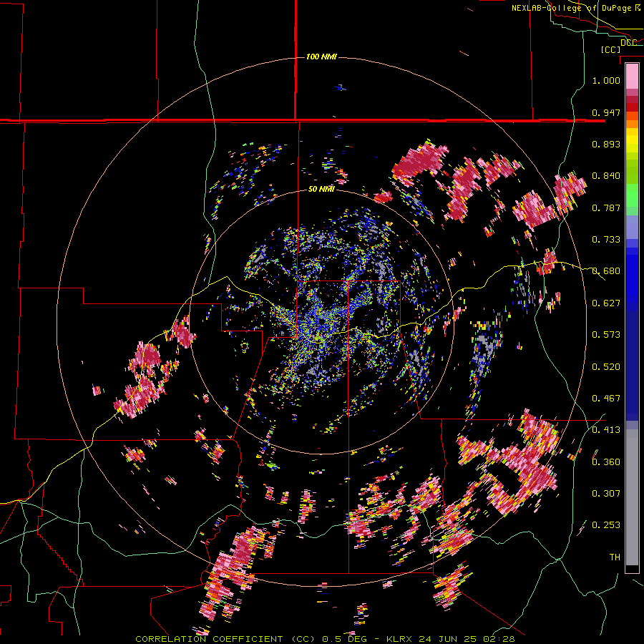Click the pink top segment of color bar
Viewport: 644px width, 644px height.
(632, 76)
